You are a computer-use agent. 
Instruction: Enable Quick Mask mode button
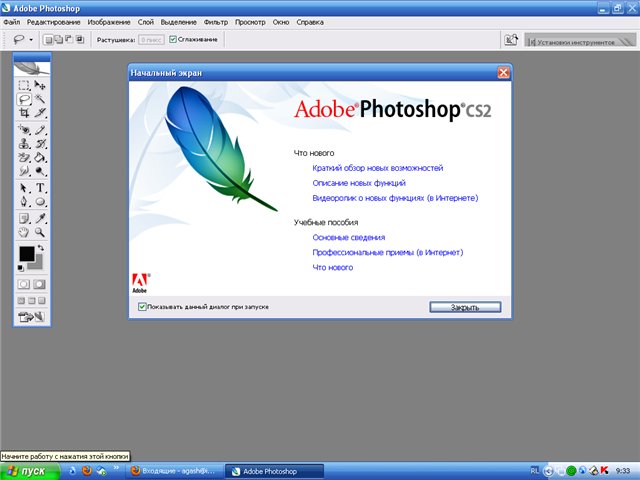point(41,284)
